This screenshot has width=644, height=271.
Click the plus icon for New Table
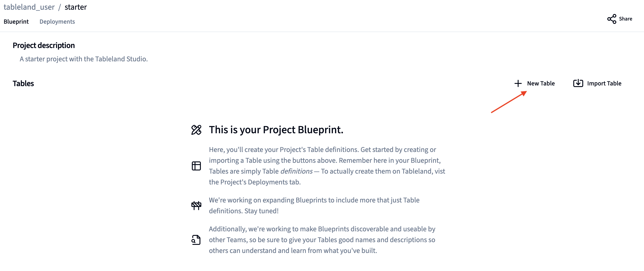coord(518,83)
